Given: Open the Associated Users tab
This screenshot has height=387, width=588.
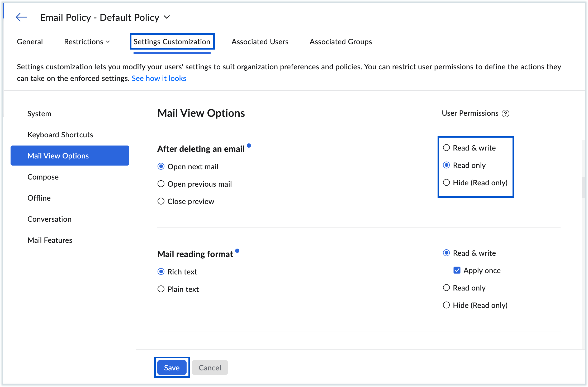Looking at the screenshot, I should [x=260, y=42].
